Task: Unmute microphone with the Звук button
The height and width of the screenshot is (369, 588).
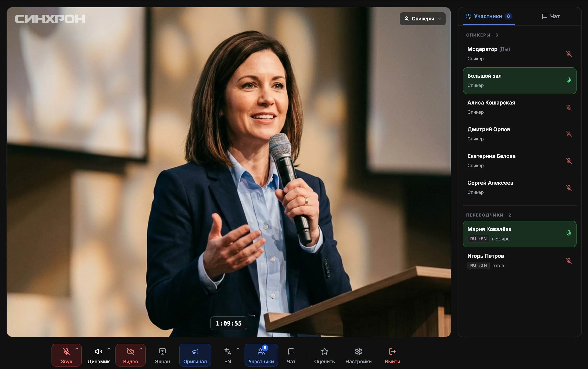Action: tap(66, 355)
